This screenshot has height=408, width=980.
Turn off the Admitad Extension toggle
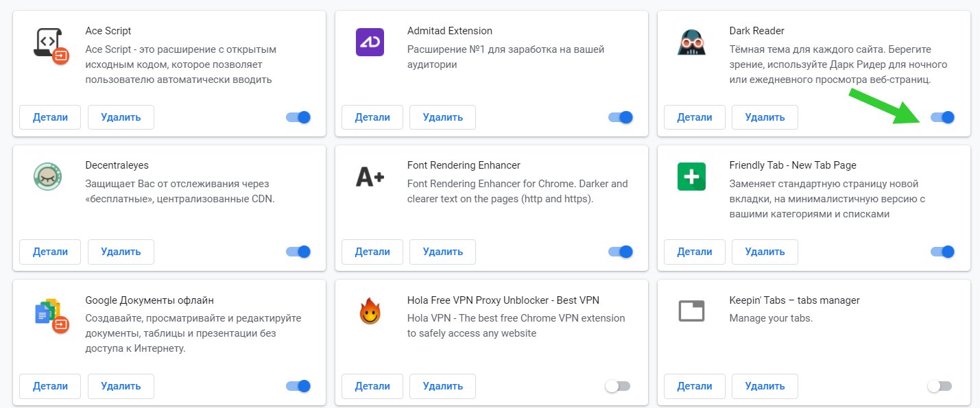pos(620,117)
